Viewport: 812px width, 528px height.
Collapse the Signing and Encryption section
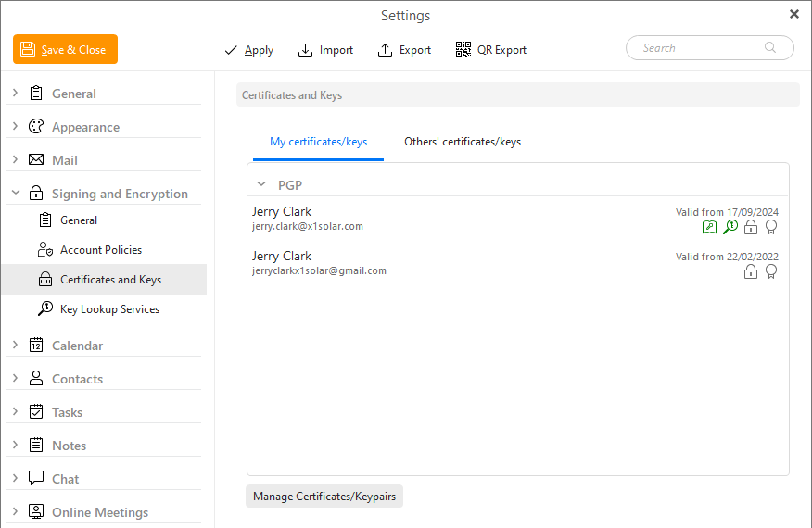[15, 193]
